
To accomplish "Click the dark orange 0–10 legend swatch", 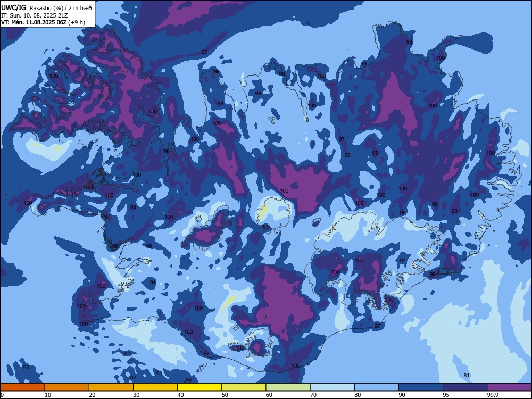I will 22,387.
